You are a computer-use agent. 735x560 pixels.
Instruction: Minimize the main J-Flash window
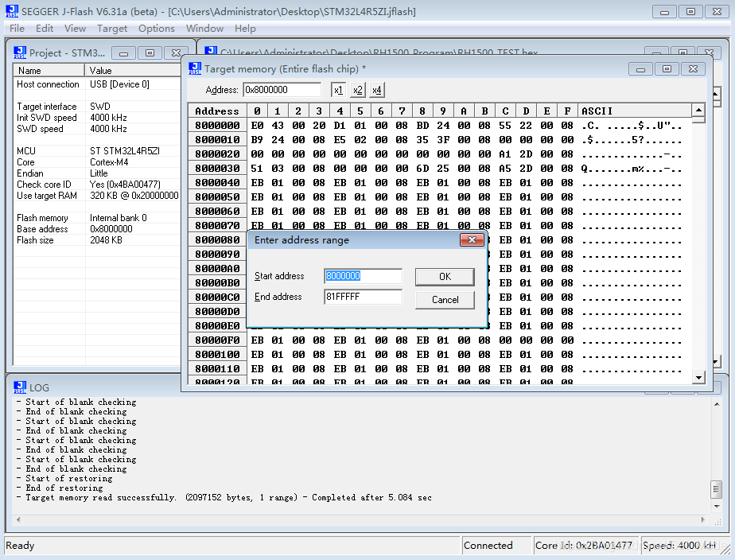664,12
